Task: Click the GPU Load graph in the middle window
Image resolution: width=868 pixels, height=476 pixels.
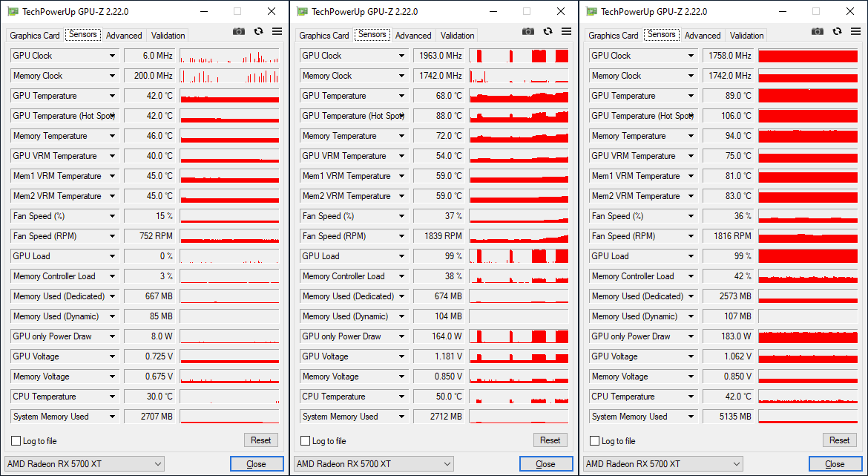Action: click(x=519, y=256)
